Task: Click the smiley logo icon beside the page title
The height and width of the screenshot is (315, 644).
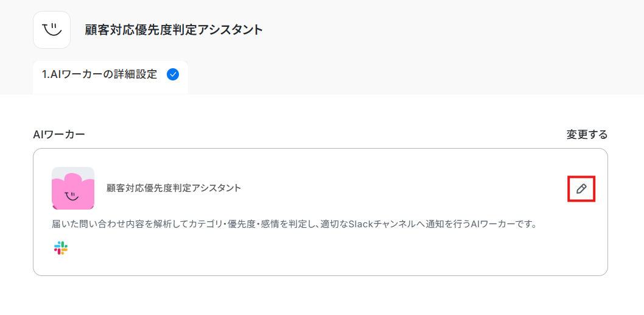Action: (52, 30)
